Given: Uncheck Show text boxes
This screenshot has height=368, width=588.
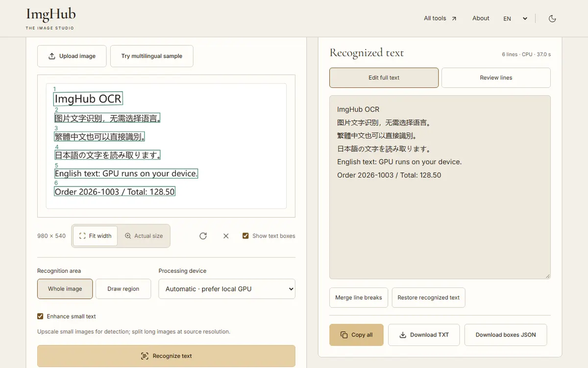Looking at the screenshot, I should click(x=245, y=236).
